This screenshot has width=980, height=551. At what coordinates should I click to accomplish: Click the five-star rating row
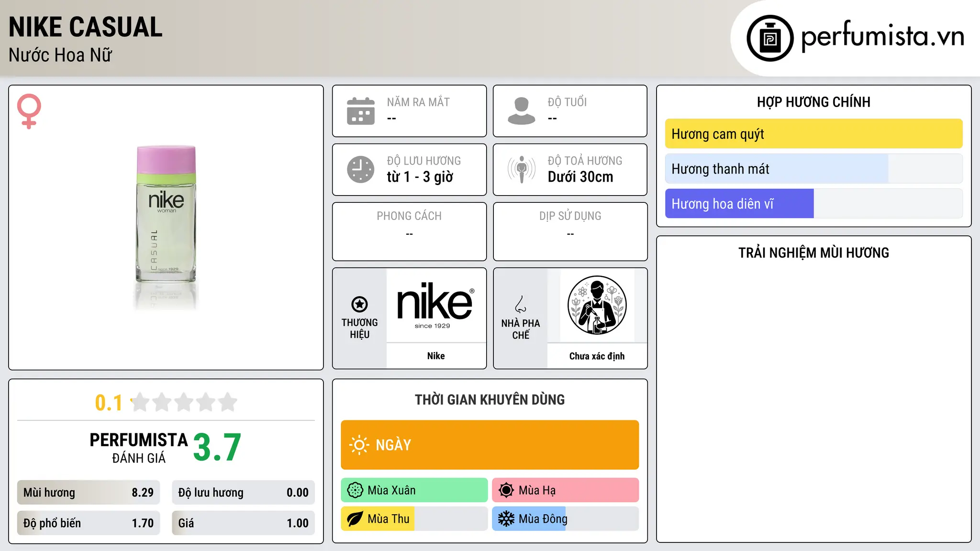tap(184, 402)
